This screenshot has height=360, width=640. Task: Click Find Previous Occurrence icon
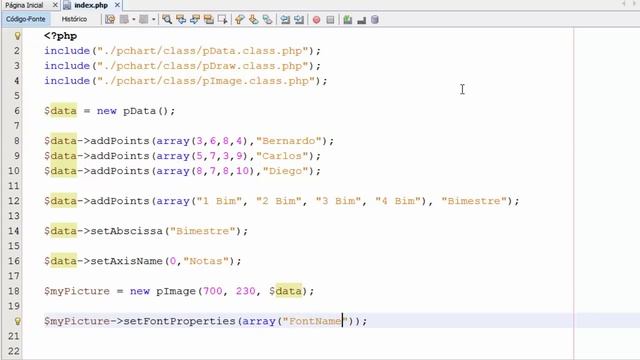pos(181,19)
